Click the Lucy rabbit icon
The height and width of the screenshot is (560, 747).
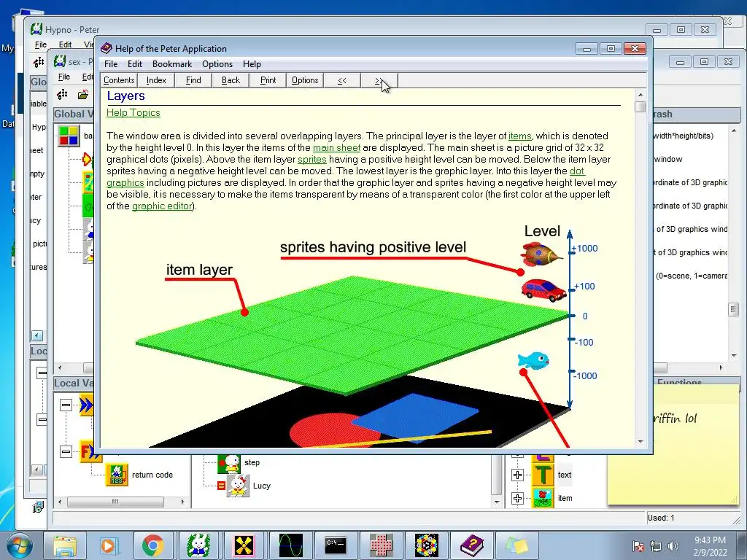(x=238, y=486)
